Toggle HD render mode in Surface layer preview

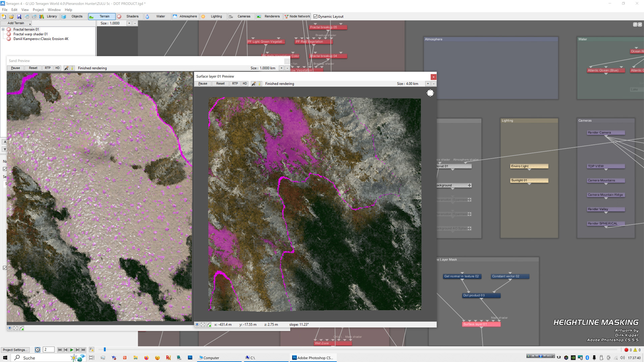pyautogui.click(x=245, y=83)
